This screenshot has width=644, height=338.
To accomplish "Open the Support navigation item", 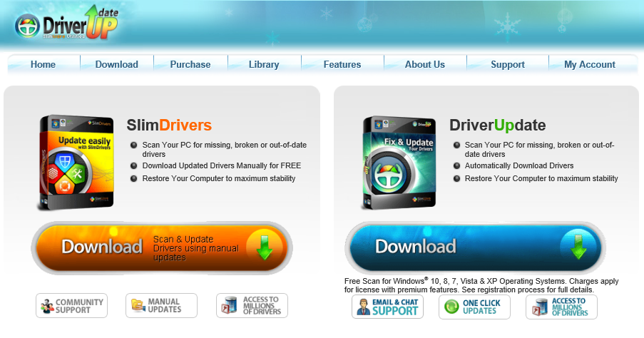I will click(x=508, y=64).
